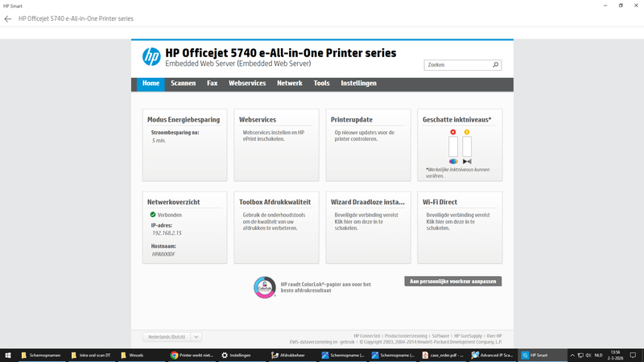This screenshot has width=644, height=362.
Task: Click the HP logo icon
Action: click(x=151, y=56)
